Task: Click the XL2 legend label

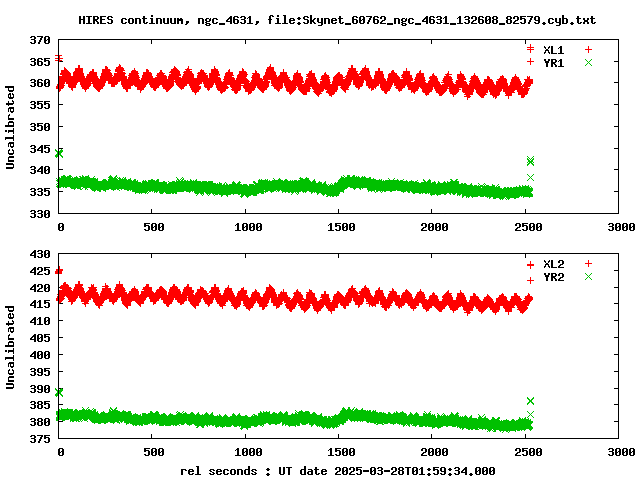Action: pyautogui.click(x=553, y=264)
